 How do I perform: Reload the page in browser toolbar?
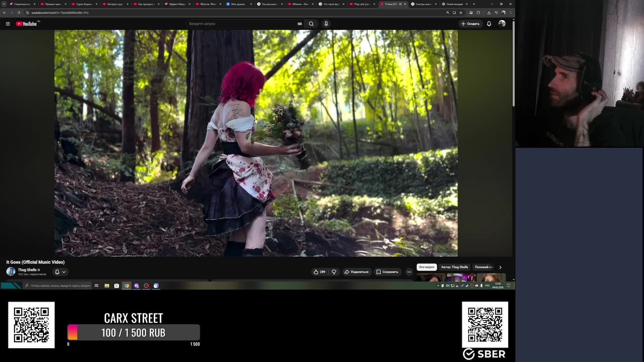[x=19, y=13]
